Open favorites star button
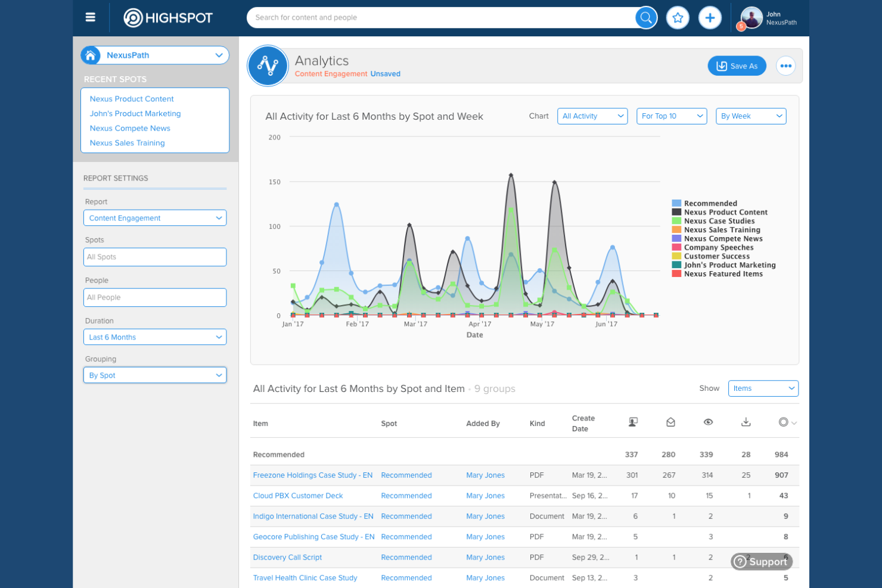 (x=678, y=18)
